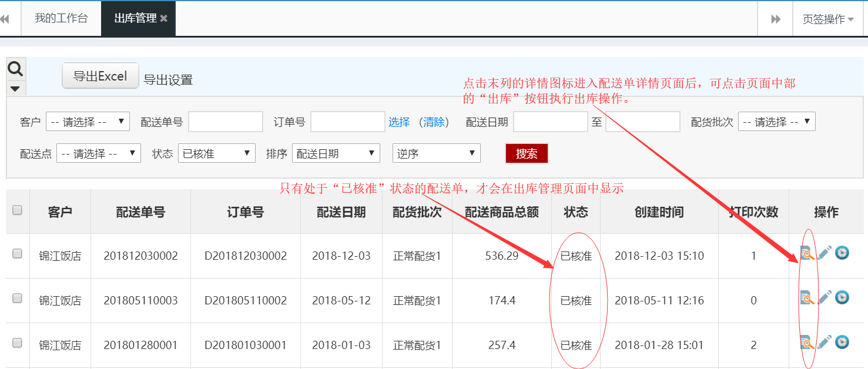The height and width of the screenshot is (369, 868).
Task: Open the 配送点 dropdown
Action: point(99,153)
